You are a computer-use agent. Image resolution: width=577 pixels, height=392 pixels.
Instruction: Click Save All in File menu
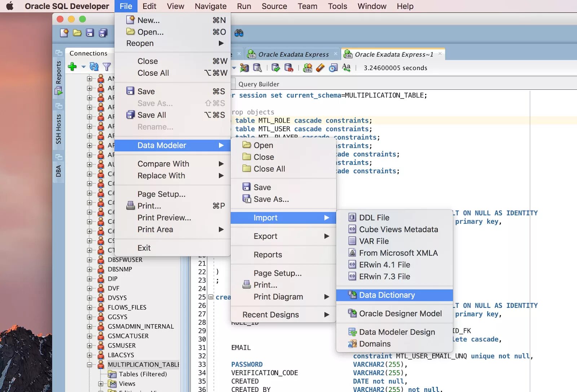(172, 115)
